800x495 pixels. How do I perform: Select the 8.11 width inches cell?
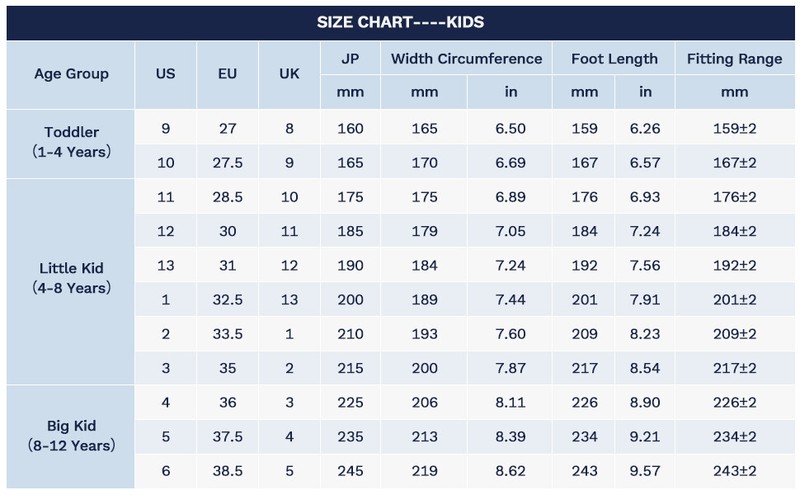click(510, 401)
